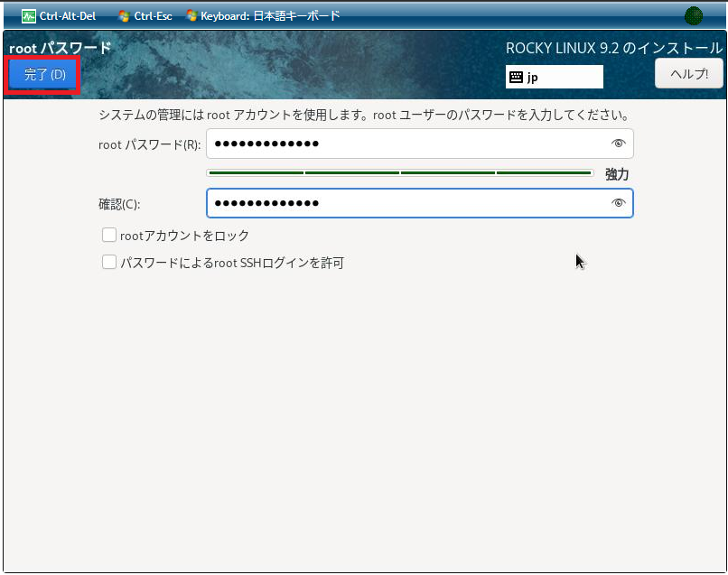Click the green connection status indicator
The height and width of the screenshot is (575, 728).
[693, 15]
